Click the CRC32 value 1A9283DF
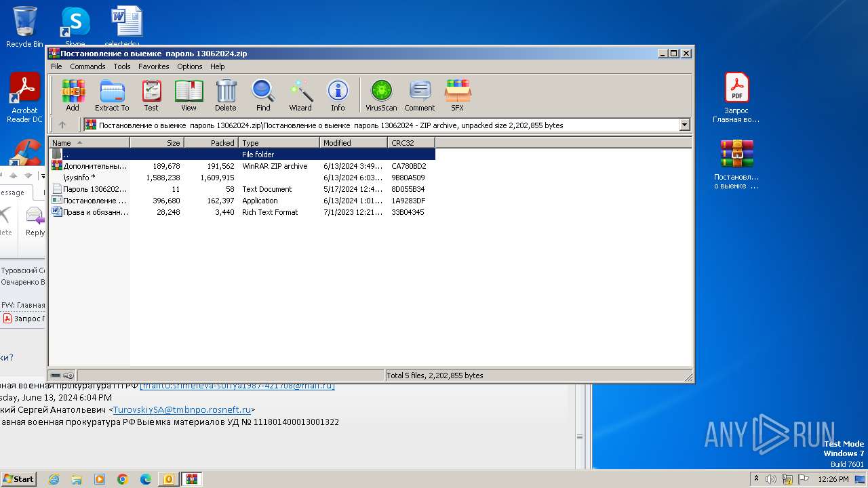Screen dimensions: 868x488 click(408, 201)
